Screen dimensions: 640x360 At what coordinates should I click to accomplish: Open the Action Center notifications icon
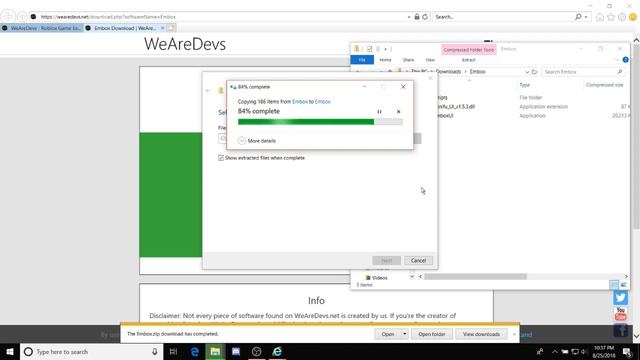[627, 351]
